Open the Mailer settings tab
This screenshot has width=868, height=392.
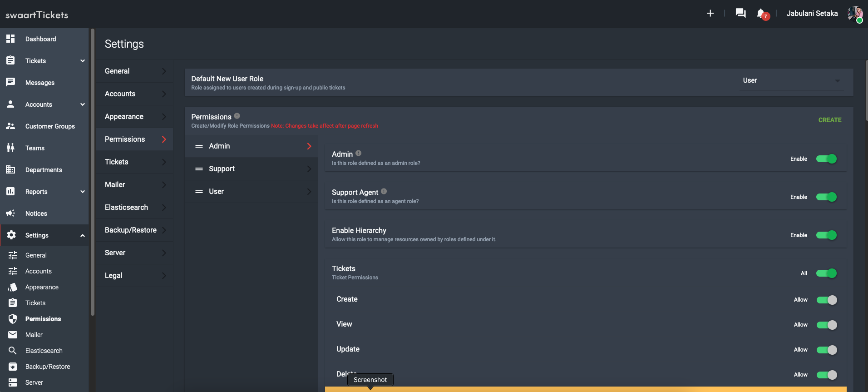pos(134,185)
